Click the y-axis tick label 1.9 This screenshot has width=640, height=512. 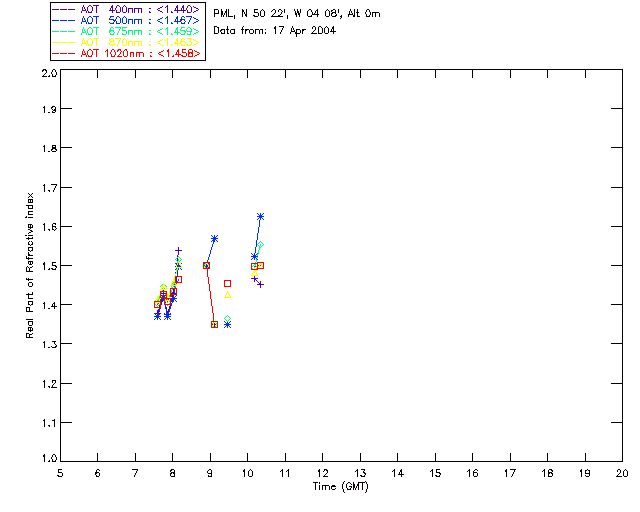point(49,109)
